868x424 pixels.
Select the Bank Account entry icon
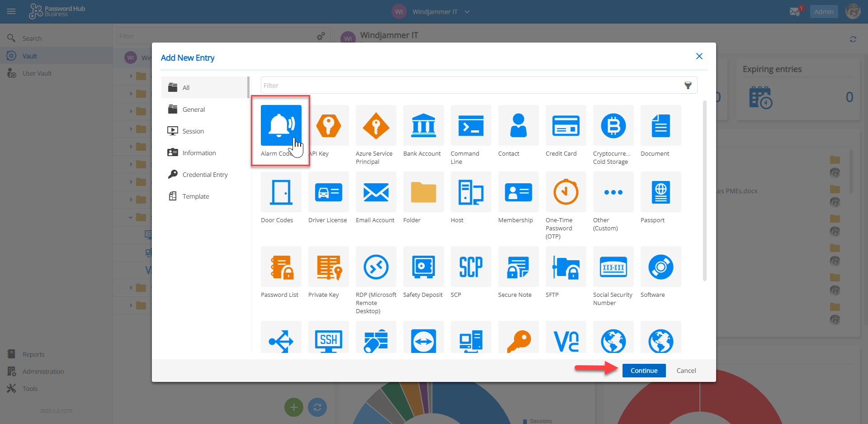(423, 125)
